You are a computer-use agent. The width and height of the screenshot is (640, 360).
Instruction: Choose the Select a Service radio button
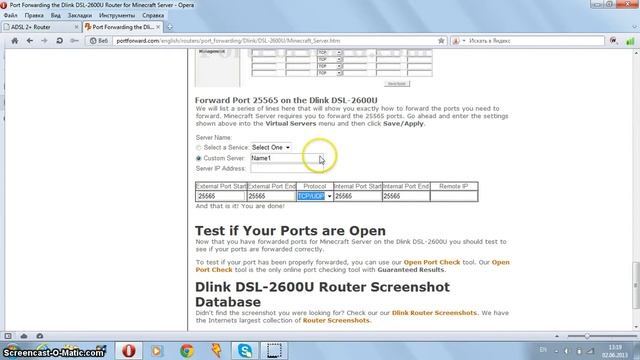[x=198, y=148]
